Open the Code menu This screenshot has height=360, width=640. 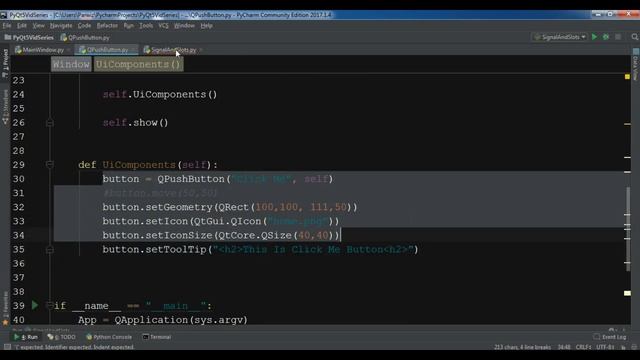(x=84, y=25)
